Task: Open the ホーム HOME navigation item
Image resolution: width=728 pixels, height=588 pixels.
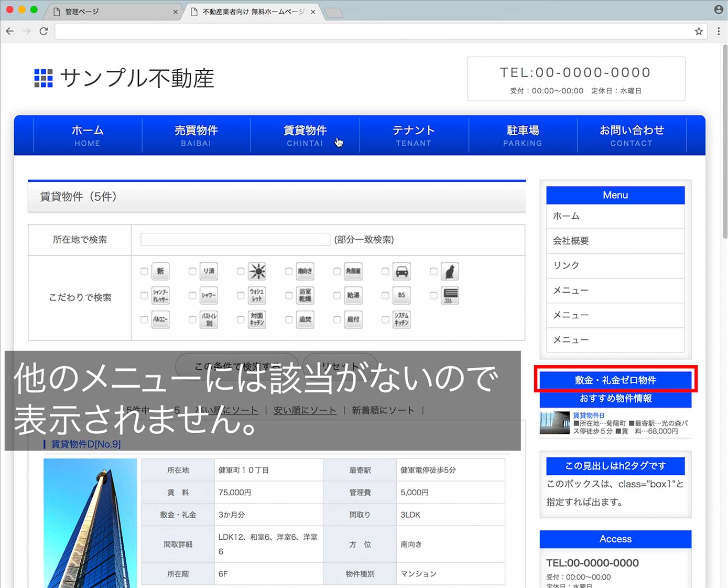Action: 88,135
